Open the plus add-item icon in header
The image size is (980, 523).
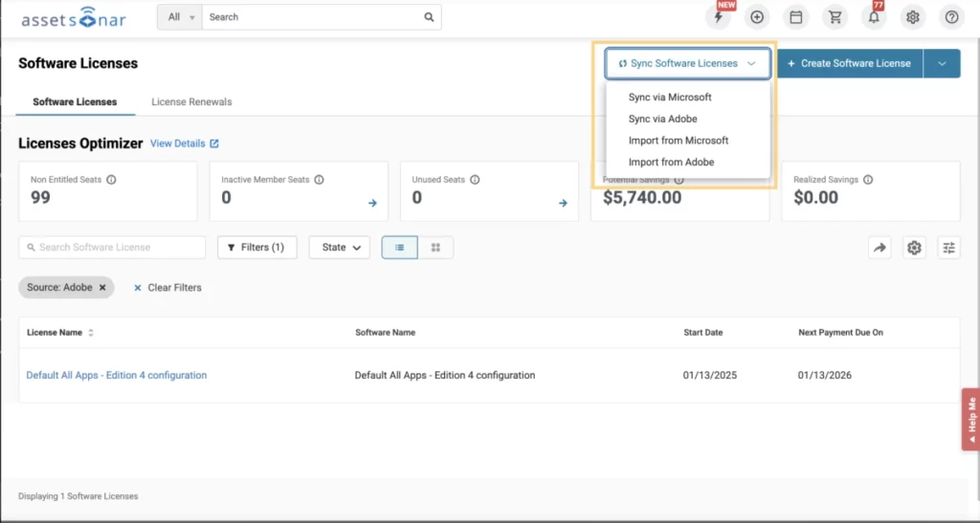click(757, 17)
